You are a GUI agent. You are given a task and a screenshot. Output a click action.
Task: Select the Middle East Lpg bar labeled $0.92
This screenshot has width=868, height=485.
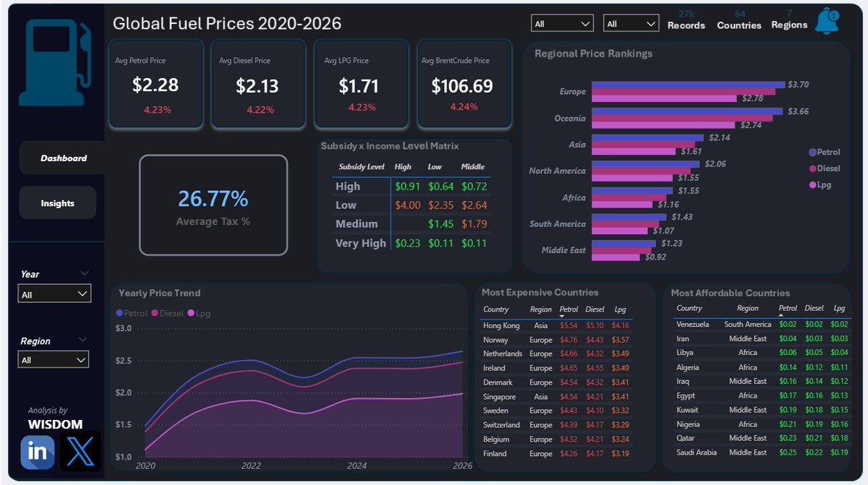[616, 257]
